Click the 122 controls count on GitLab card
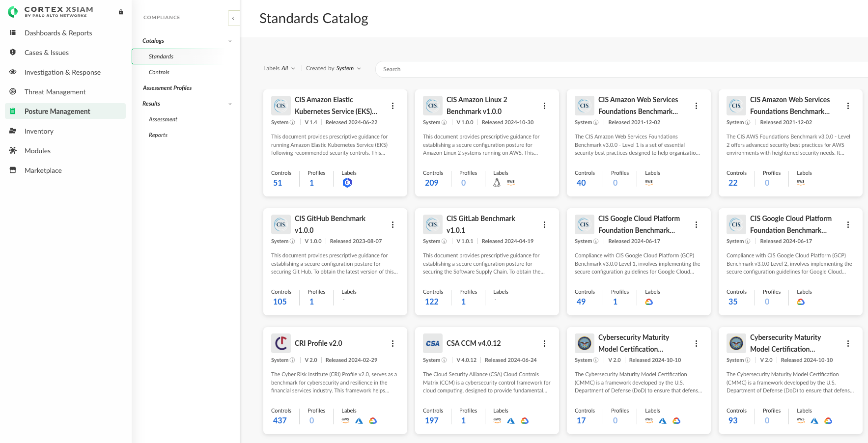 [432, 302]
